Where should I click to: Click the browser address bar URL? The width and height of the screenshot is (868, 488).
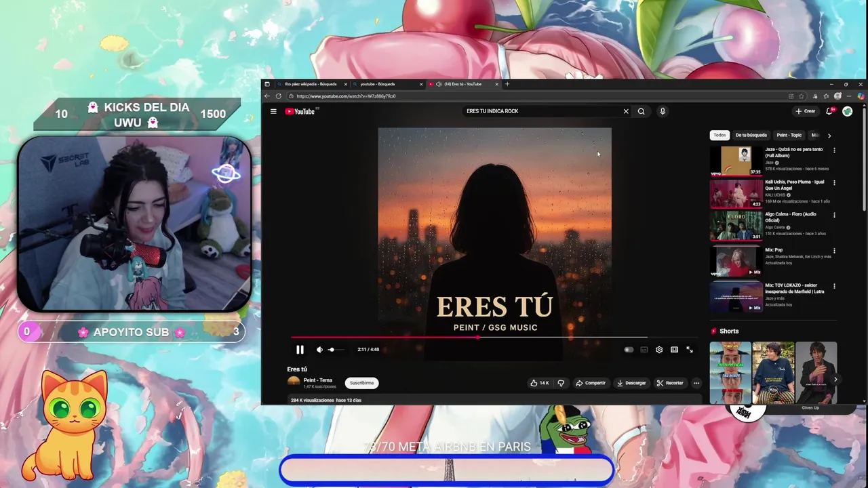pyautogui.click(x=346, y=96)
